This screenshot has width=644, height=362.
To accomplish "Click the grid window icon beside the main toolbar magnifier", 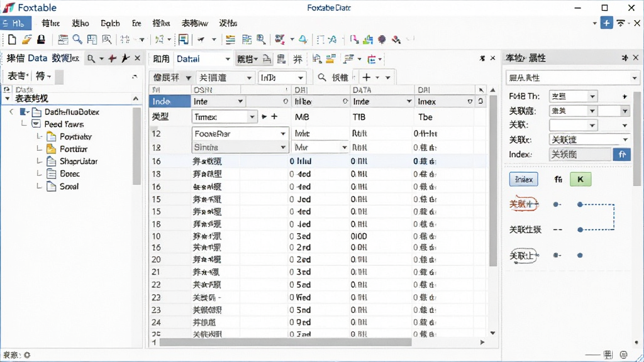I will [x=92, y=40].
